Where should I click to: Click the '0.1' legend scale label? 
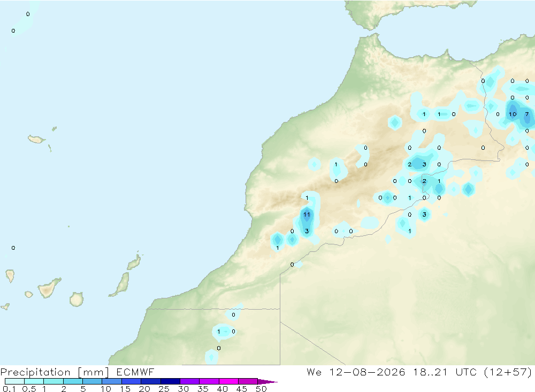coord(9,389)
